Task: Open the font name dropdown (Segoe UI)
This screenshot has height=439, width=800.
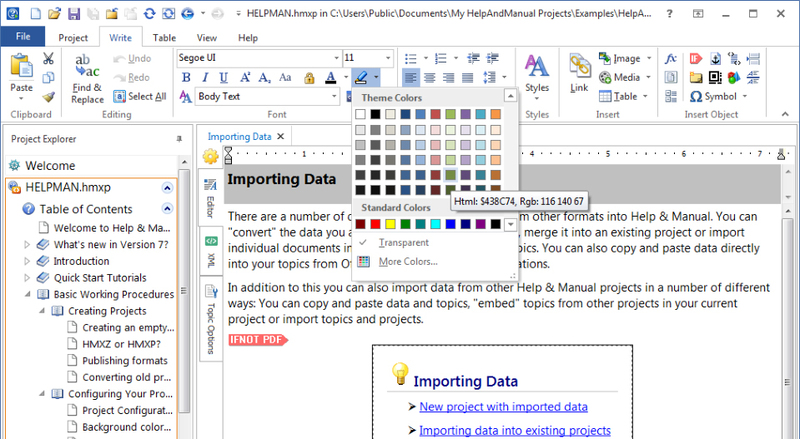Action: pos(336,58)
